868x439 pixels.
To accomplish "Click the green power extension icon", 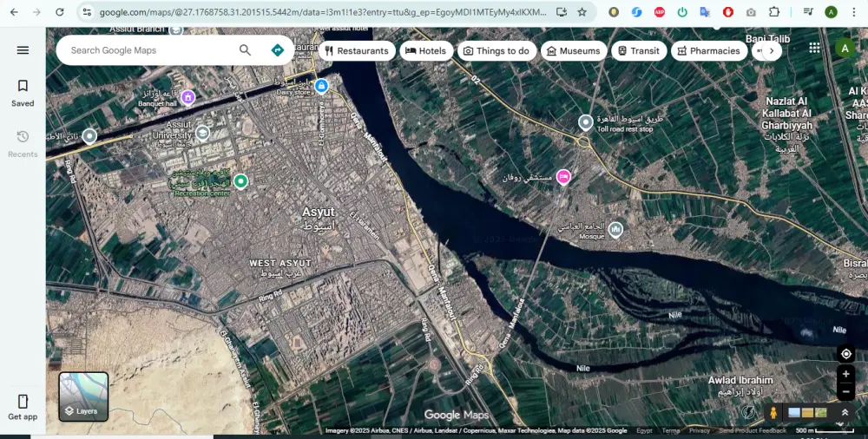I will point(682,11).
